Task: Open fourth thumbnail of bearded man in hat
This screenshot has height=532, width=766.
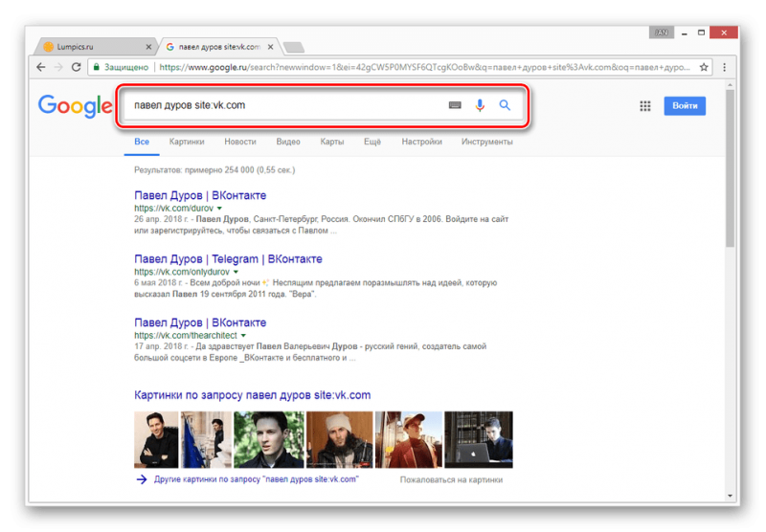Action: (340, 440)
